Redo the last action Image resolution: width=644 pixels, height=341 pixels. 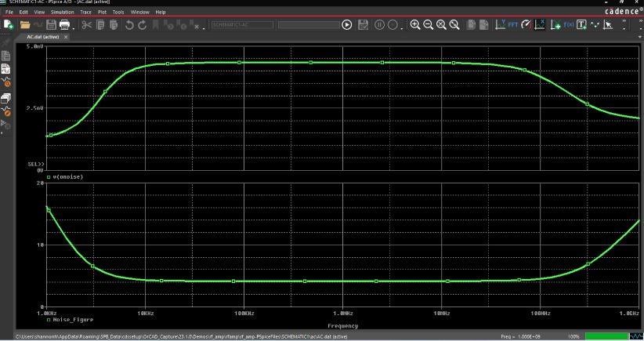tap(143, 25)
